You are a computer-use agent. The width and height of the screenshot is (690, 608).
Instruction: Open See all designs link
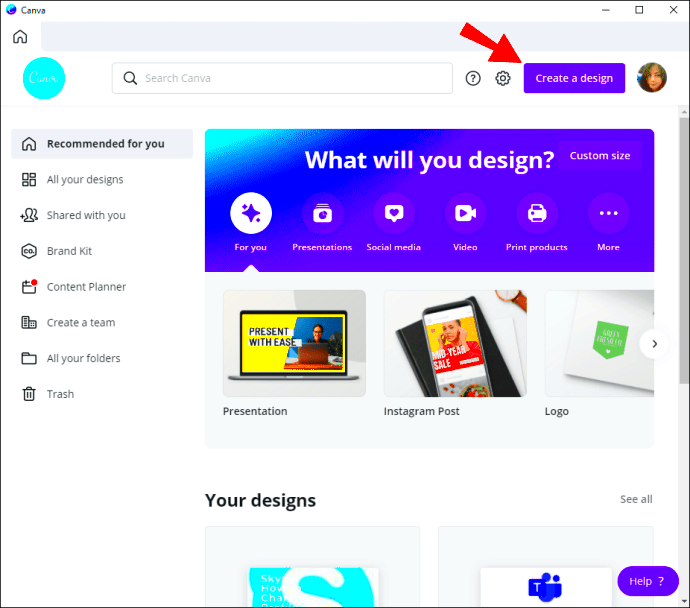point(636,499)
